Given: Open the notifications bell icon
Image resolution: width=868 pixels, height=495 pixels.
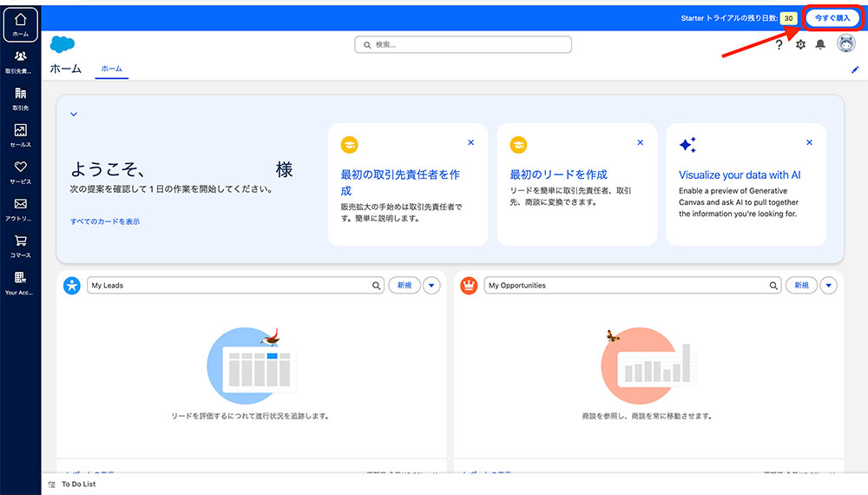Looking at the screenshot, I should (x=820, y=44).
